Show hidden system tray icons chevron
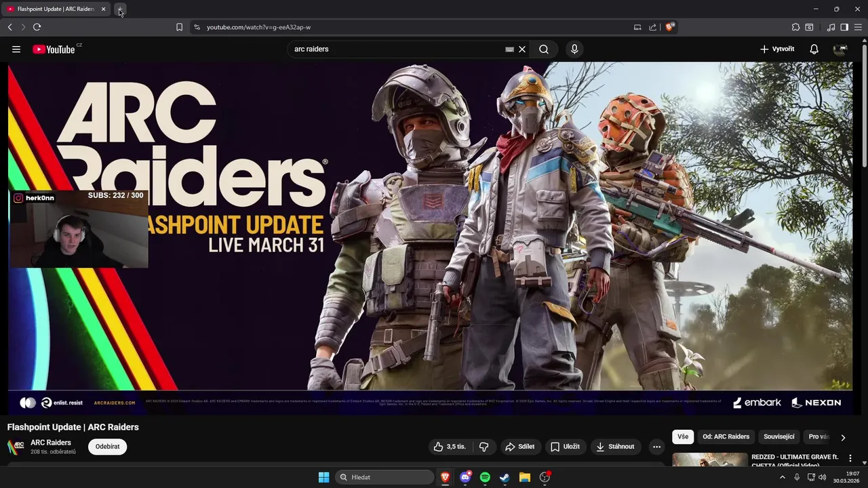This screenshot has height=488, width=868. point(782,477)
